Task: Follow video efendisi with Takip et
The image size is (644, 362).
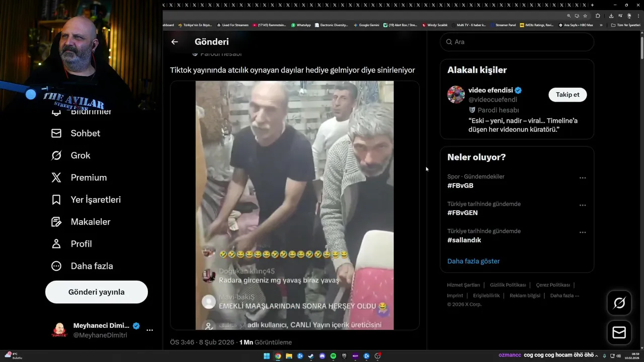Action: (568, 95)
